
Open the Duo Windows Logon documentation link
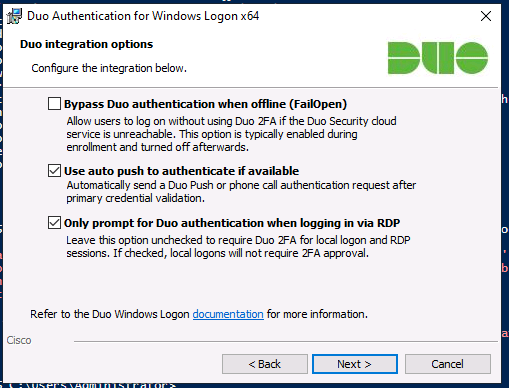[x=228, y=314]
